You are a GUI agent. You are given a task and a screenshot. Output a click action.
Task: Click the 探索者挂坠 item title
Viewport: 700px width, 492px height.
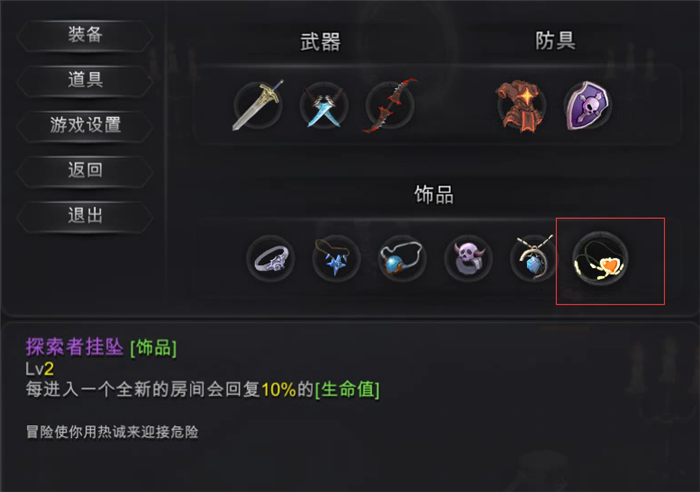[75, 347]
